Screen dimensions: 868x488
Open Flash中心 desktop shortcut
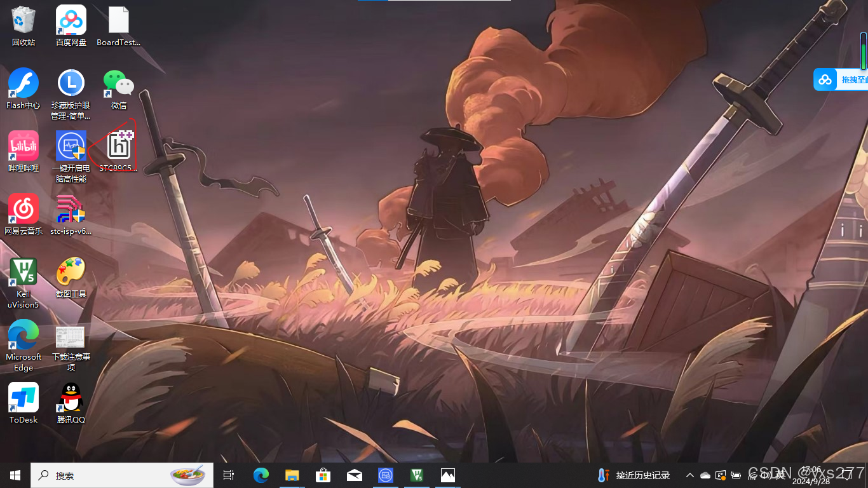point(24,89)
